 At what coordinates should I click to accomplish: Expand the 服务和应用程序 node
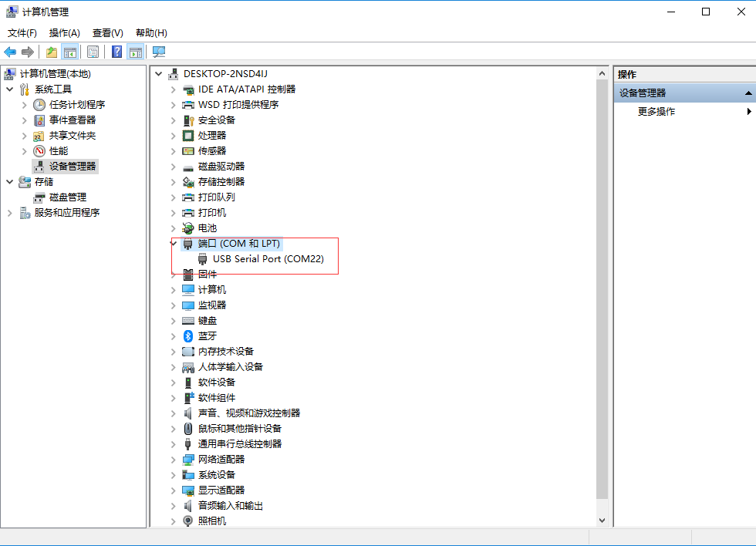coord(9,213)
